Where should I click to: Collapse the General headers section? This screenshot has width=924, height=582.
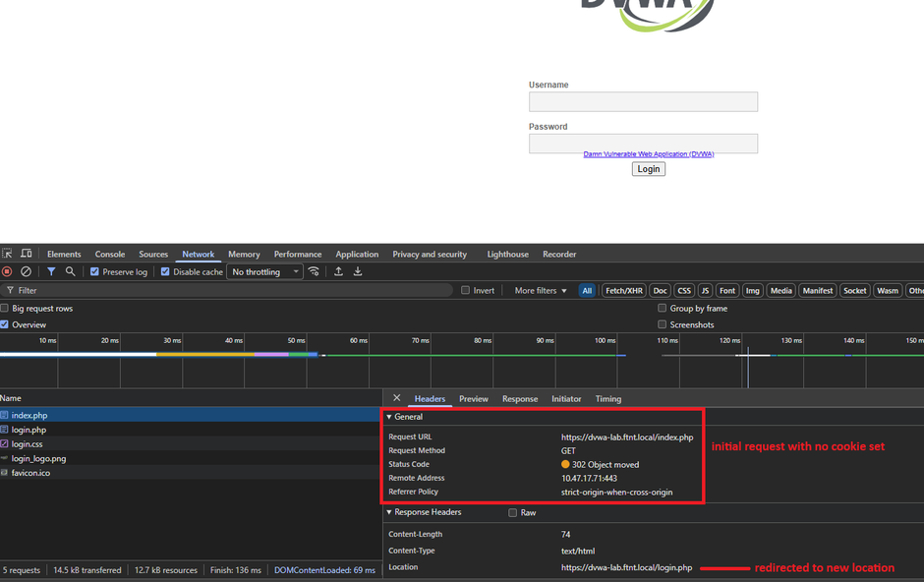pyautogui.click(x=389, y=417)
